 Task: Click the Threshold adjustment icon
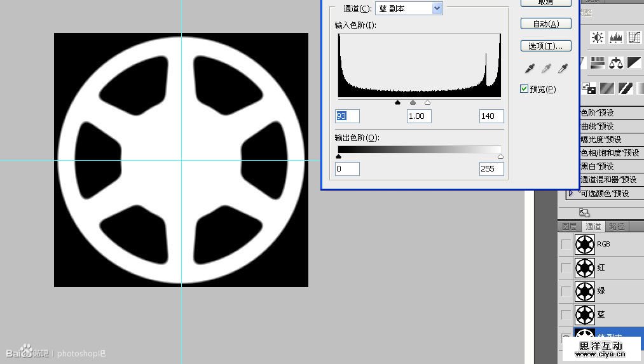click(626, 88)
